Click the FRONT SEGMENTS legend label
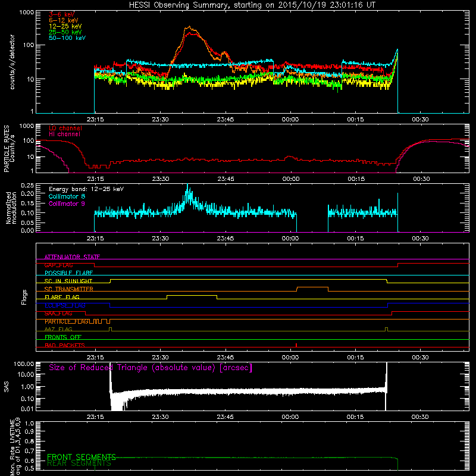This screenshot has width=476, height=476. [82, 457]
